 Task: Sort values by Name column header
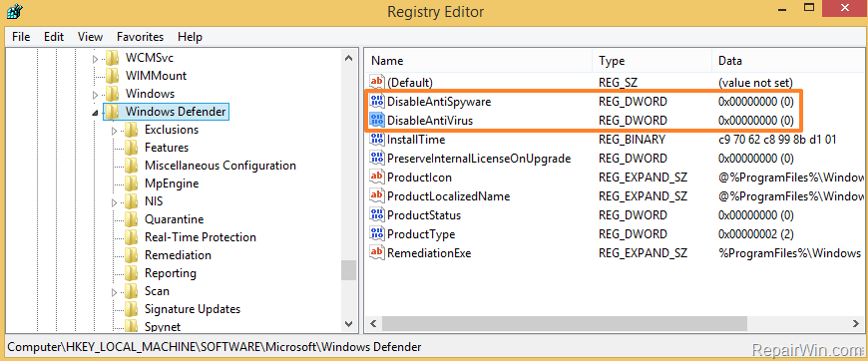pos(478,61)
